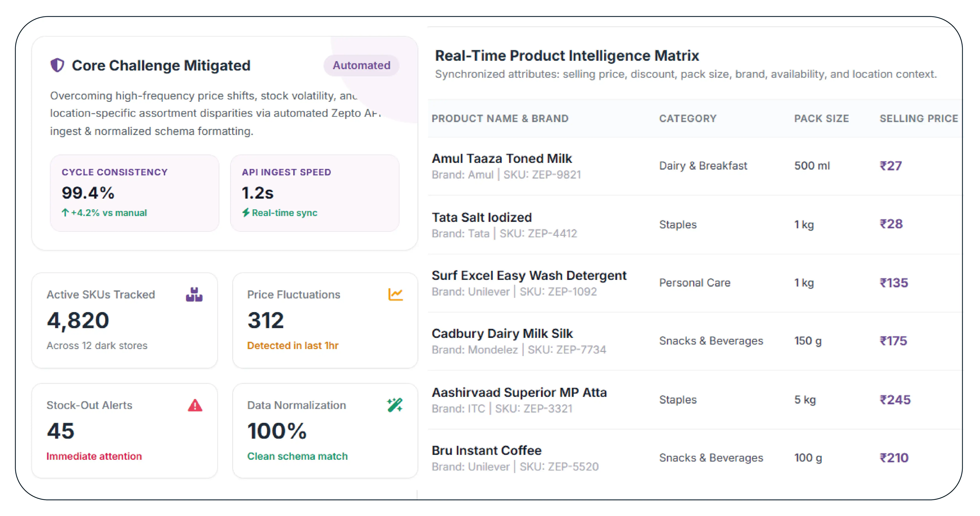Select Cadbury Dairy Milk Silk product
The height and width of the screenshot is (516, 980).
[502, 333]
